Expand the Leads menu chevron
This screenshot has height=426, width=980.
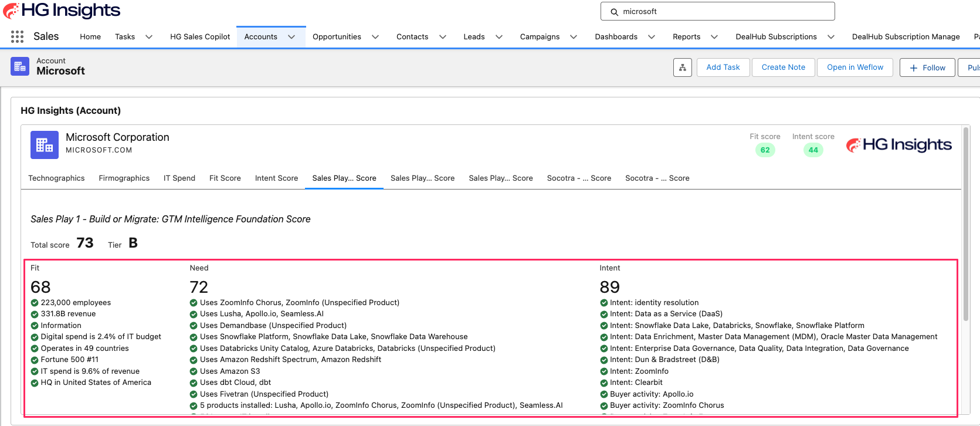coord(499,37)
